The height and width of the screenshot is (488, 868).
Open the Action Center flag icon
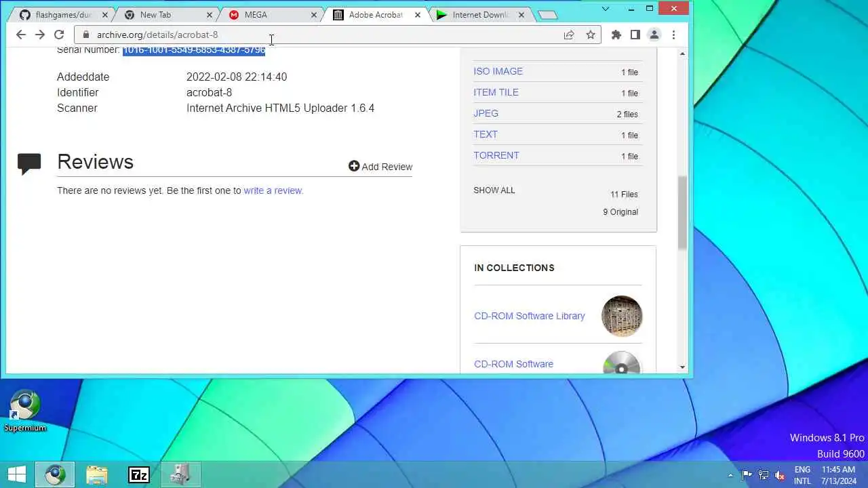747,475
